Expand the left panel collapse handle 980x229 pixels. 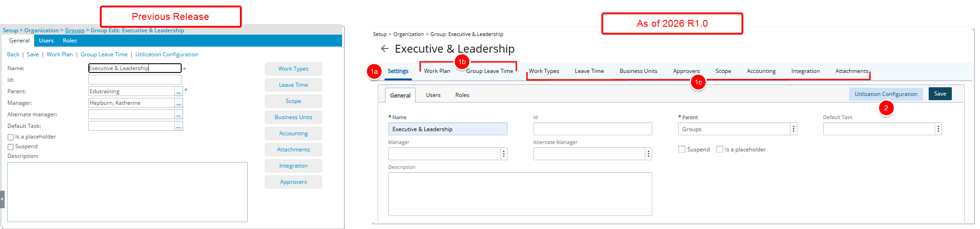click(2, 199)
